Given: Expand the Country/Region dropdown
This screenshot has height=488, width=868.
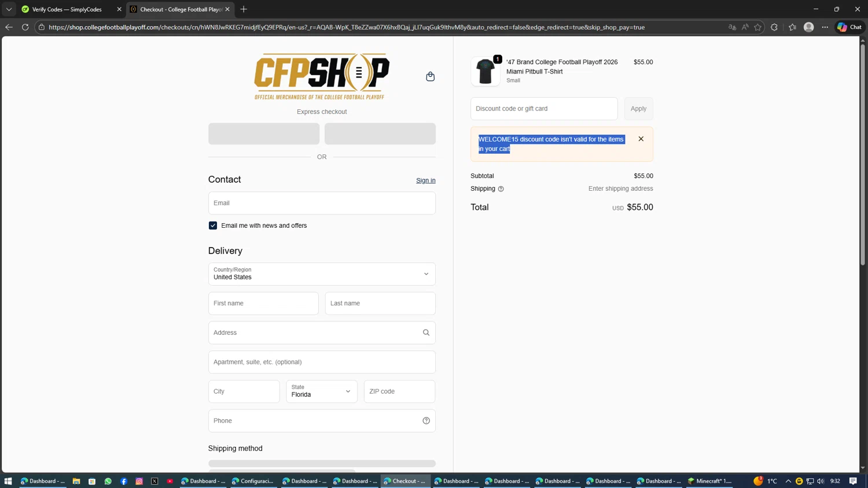Looking at the screenshot, I should tap(322, 274).
